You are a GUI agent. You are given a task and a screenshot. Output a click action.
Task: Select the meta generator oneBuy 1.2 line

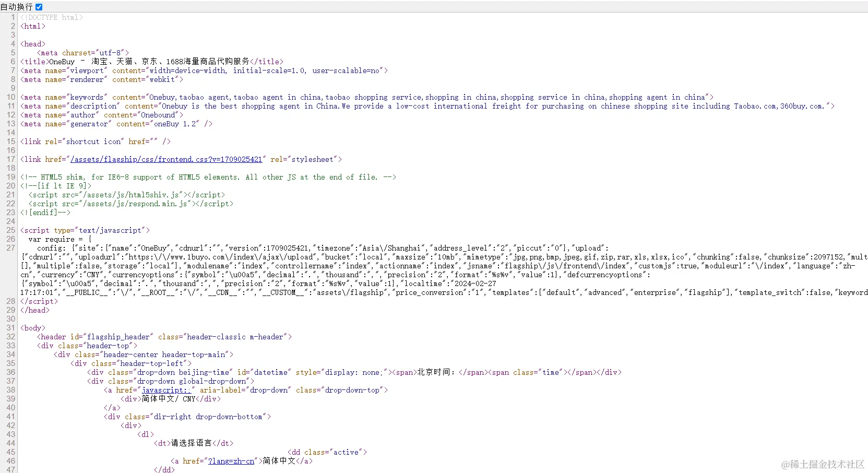(x=116, y=124)
